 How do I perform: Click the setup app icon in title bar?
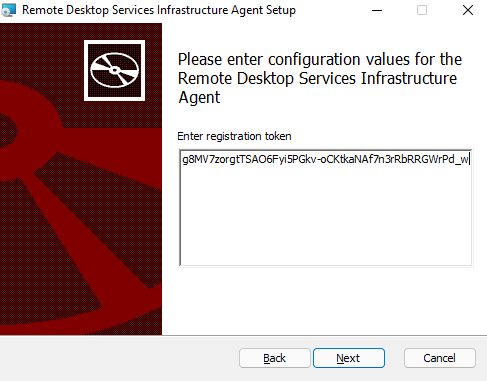coord(8,10)
